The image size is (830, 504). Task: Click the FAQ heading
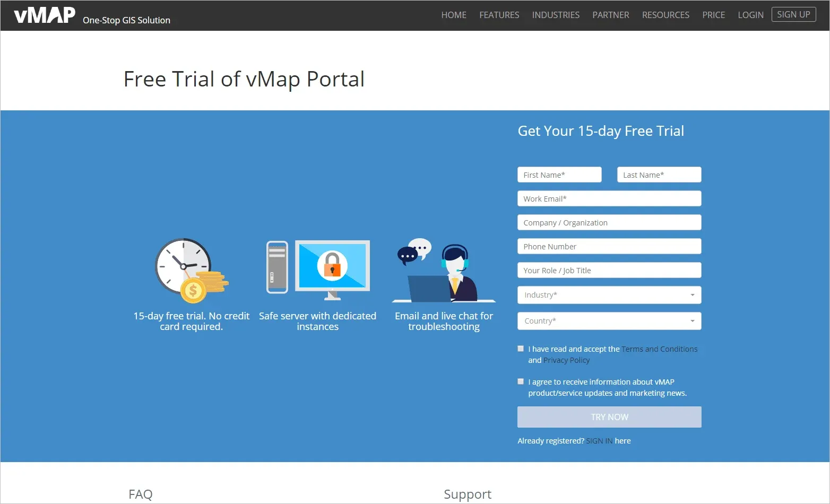pos(141,494)
